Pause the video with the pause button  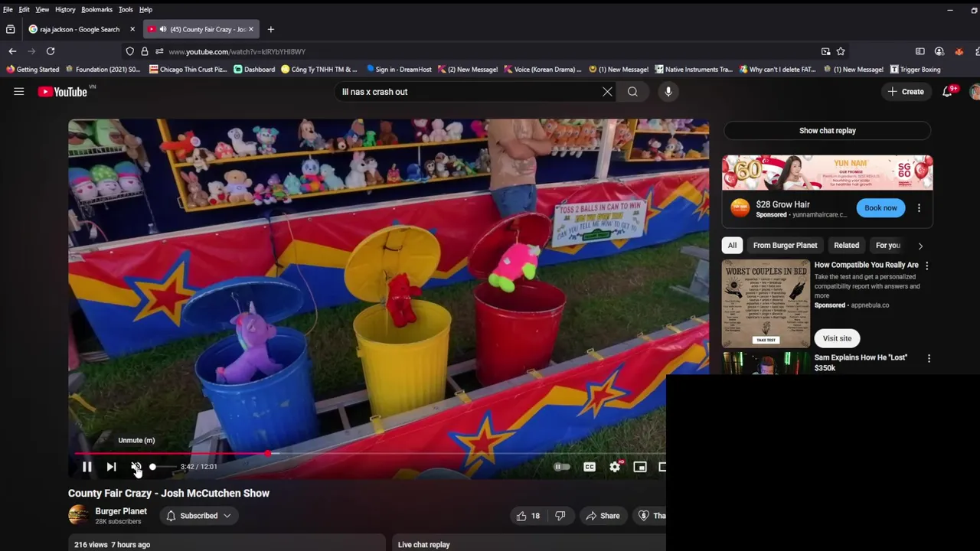click(87, 467)
